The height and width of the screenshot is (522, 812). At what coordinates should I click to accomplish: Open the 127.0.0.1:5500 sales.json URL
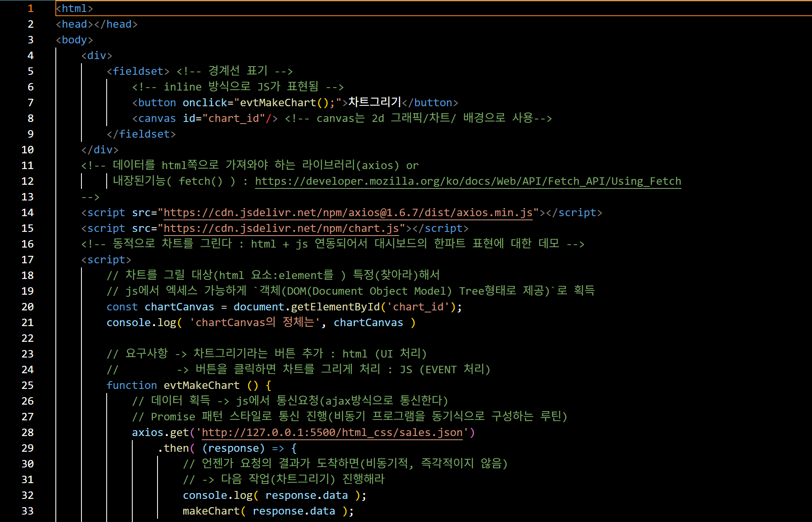[x=332, y=433]
